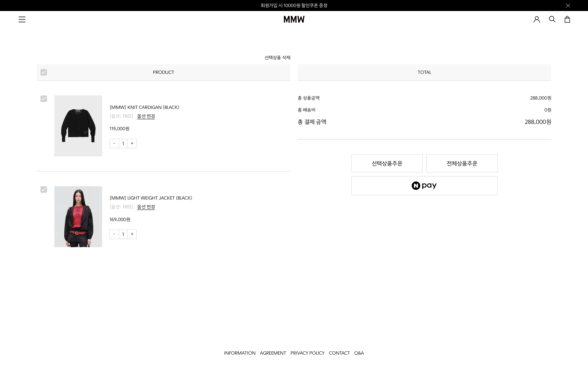This screenshot has height=367, width=588.
Task: Open the shopping bag icon
Action: click(567, 19)
